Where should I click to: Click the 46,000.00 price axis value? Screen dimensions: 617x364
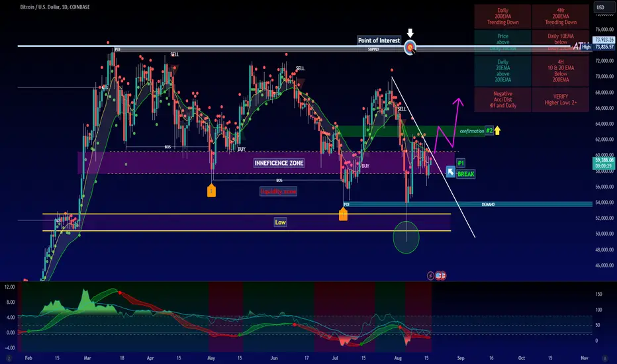604,265
